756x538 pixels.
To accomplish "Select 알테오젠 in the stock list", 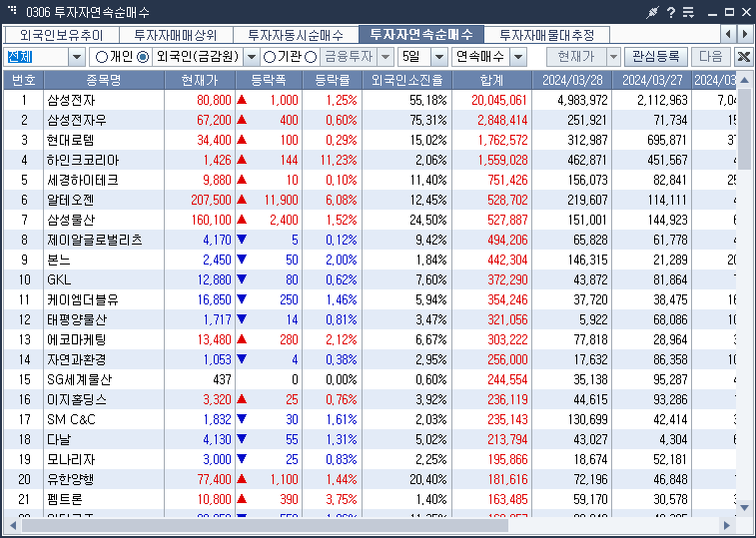I will [71, 200].
